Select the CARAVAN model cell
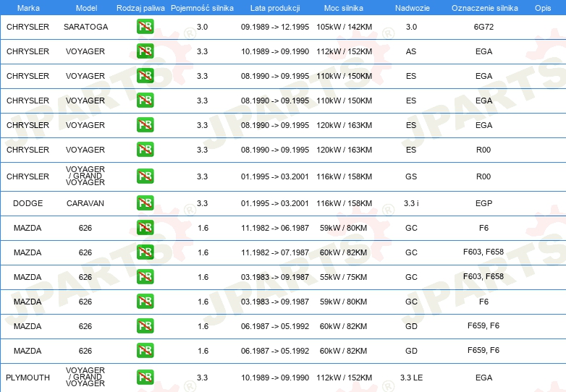Viewport: 566px width, 392px height. click(x=85, y=203)
